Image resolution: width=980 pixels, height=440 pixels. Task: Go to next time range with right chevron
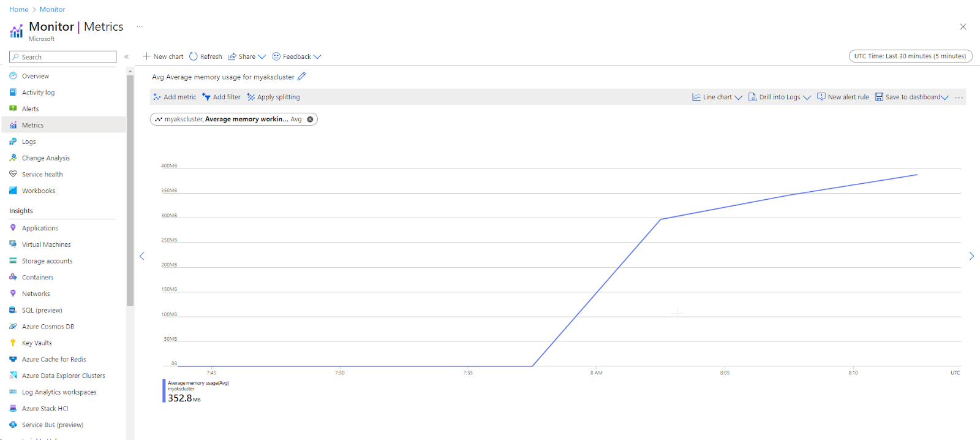point(971,256)
